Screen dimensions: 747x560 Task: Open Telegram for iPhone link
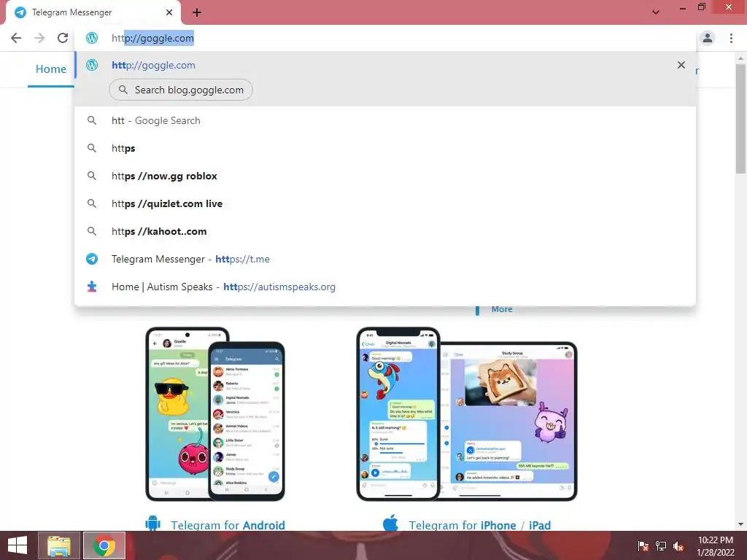click(462, 525)
